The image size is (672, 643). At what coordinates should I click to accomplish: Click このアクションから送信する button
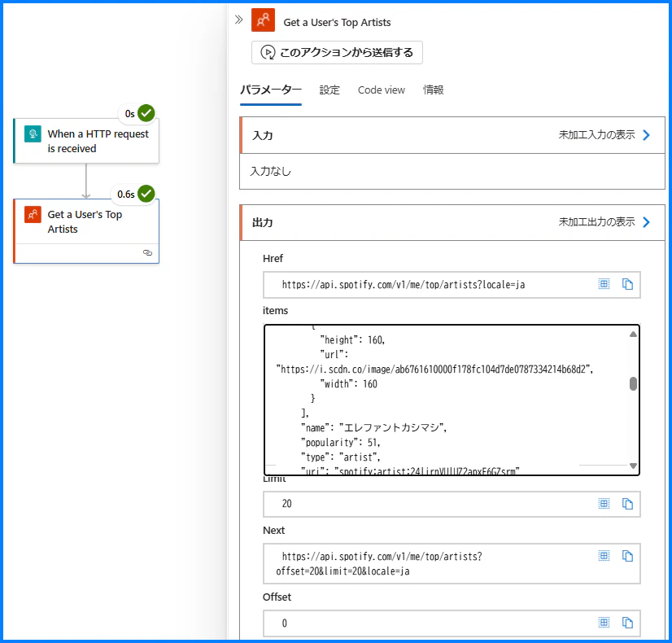[x=337, y=52]
